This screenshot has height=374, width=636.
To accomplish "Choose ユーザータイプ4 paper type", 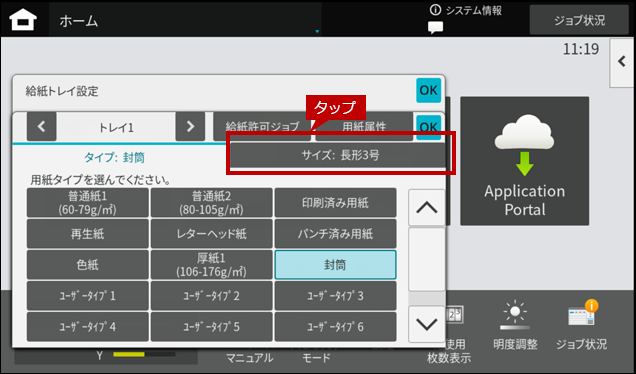I will [x=88, y=327].
